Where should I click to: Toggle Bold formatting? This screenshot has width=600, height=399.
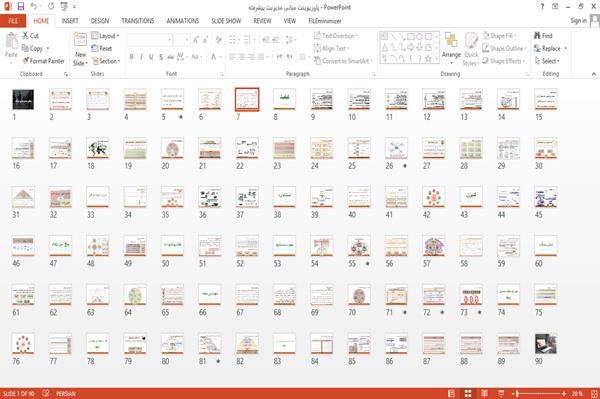132,57
